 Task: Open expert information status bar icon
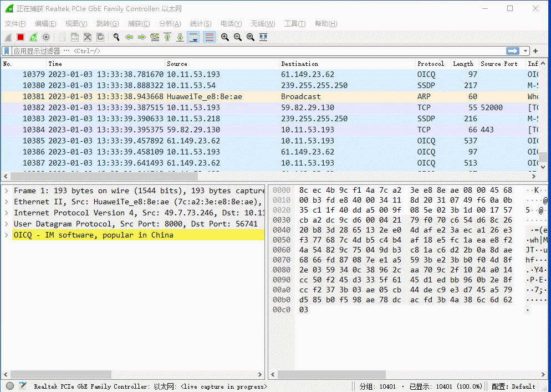click(10, 386)
